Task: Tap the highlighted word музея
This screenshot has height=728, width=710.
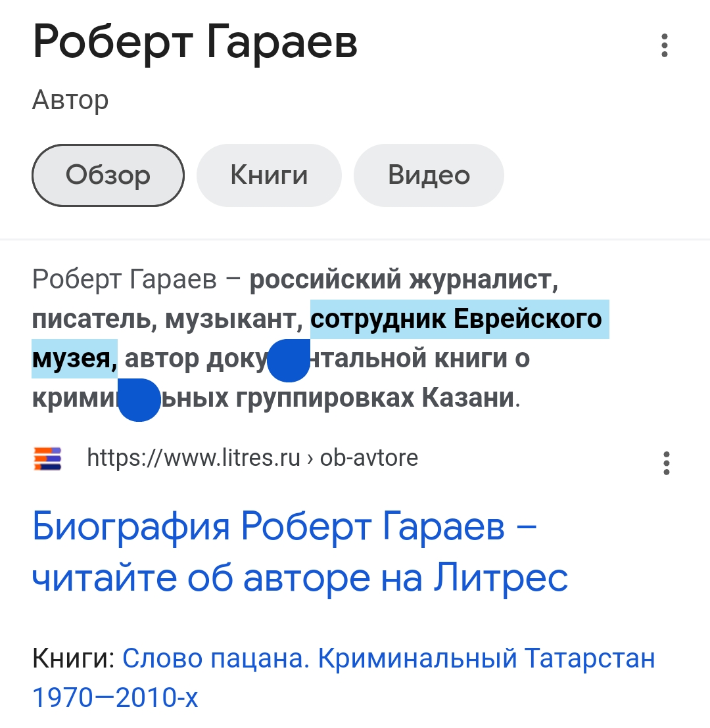Action: click(x=72, y=359)
